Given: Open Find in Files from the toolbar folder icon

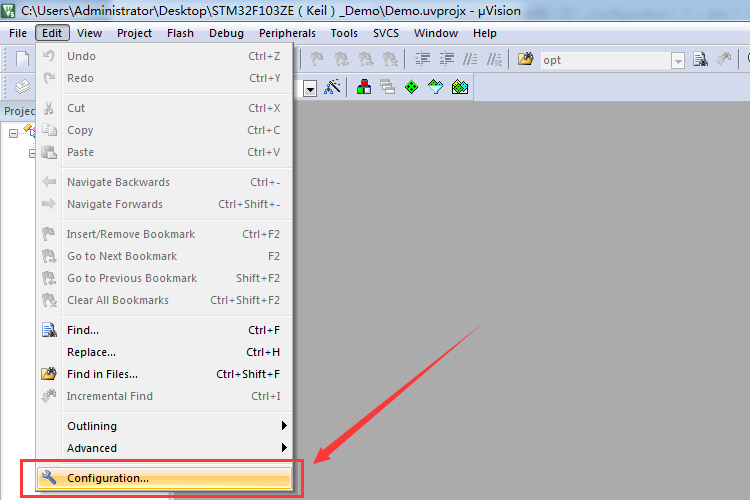Looking at the screenshot, I should point(525,59).
